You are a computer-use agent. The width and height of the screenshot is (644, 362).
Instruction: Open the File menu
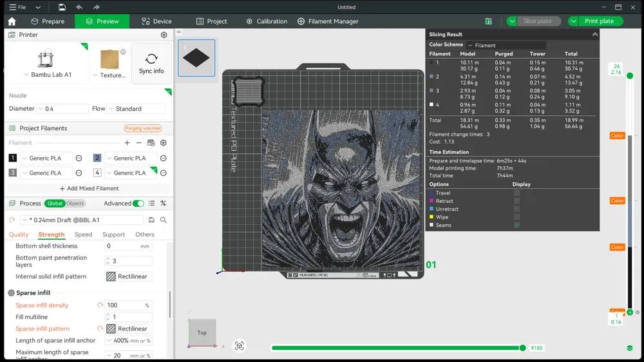pyautogui.click(x=17, y=7)
